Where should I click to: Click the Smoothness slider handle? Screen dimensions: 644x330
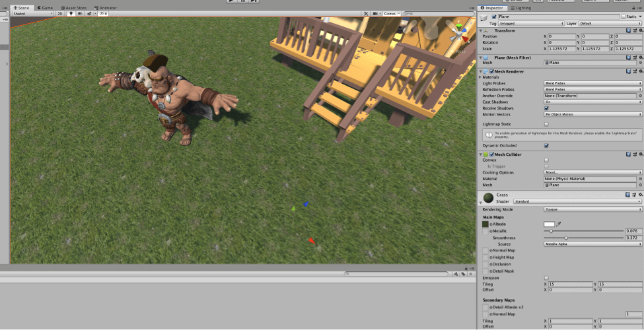(566, 238)
